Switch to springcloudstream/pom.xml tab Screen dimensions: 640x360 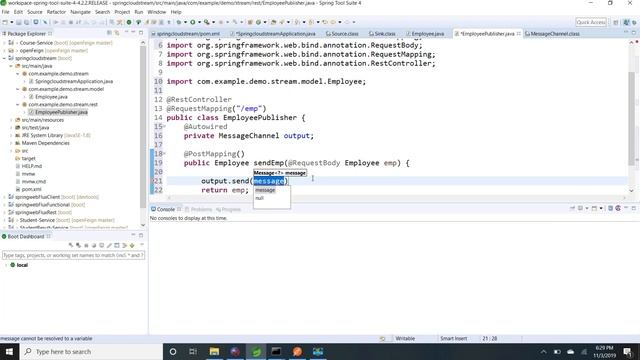coord(186,34)
